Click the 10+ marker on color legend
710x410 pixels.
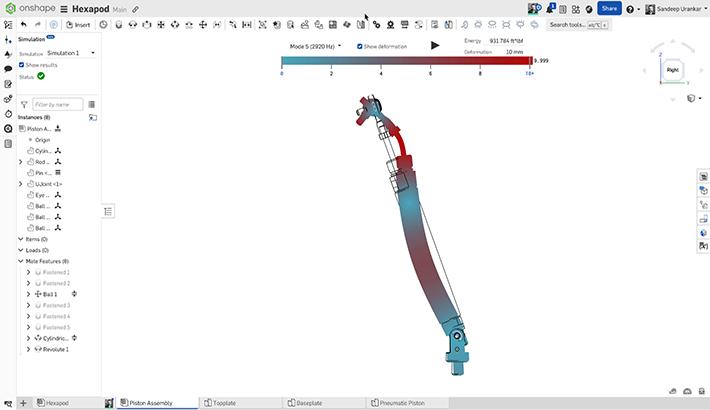[x=529, y=73]
